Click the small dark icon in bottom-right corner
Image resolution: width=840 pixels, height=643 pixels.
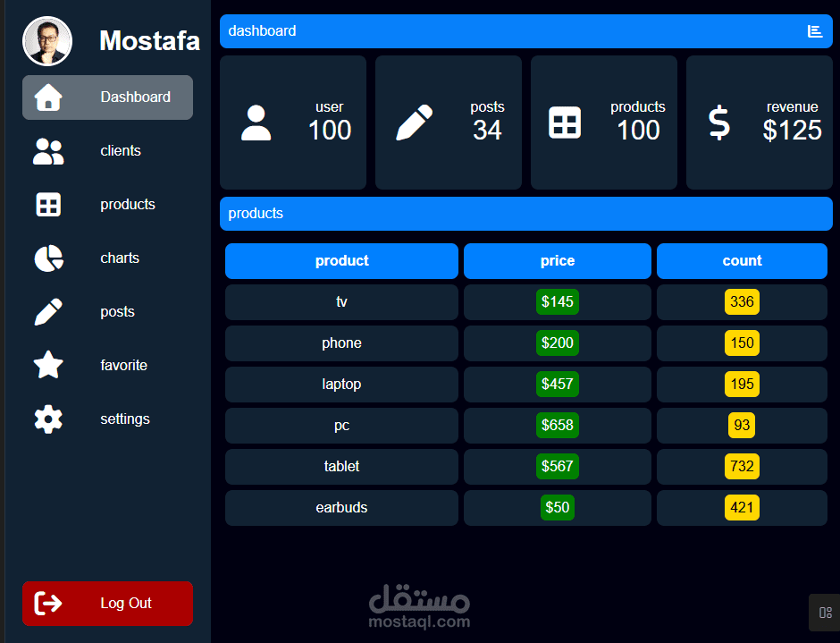tap(824, 613)
